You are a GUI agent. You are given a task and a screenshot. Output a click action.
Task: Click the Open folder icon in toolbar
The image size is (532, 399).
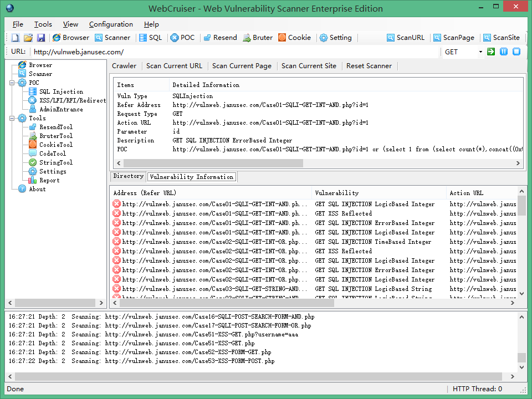point(28,38)
